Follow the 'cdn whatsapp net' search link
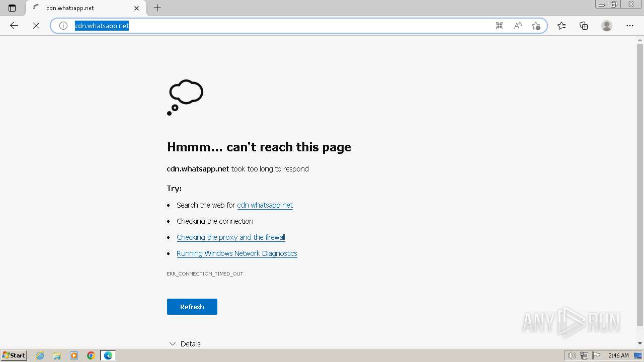 tap(265, 205)
